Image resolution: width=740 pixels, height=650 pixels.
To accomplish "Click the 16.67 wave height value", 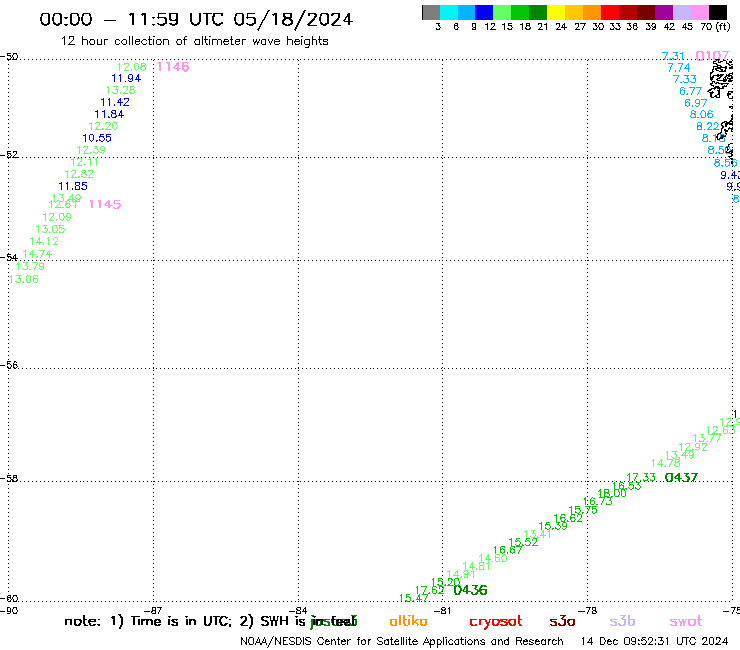I will click(508, 550).
